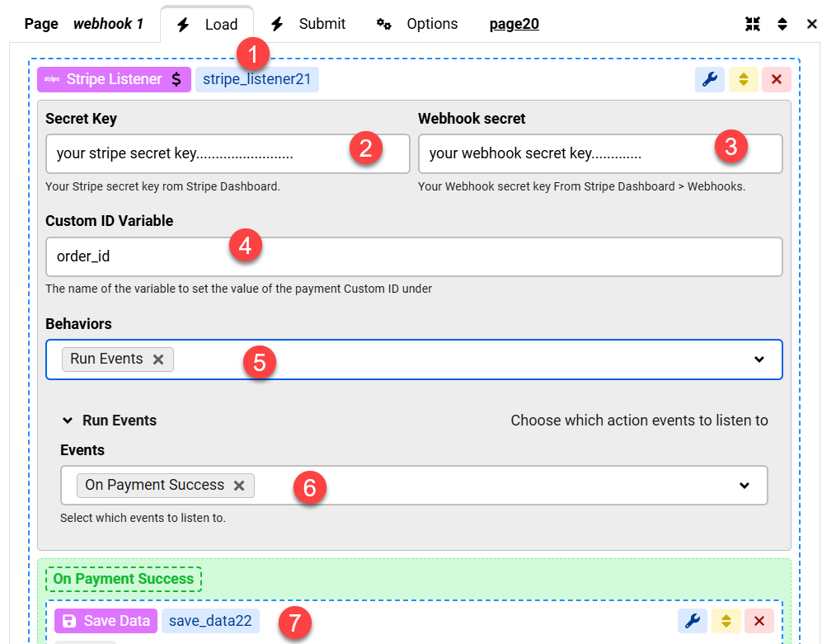Switch to the Load tab
The width and height of the screenshot is (822, 644).
coord(208,25)
